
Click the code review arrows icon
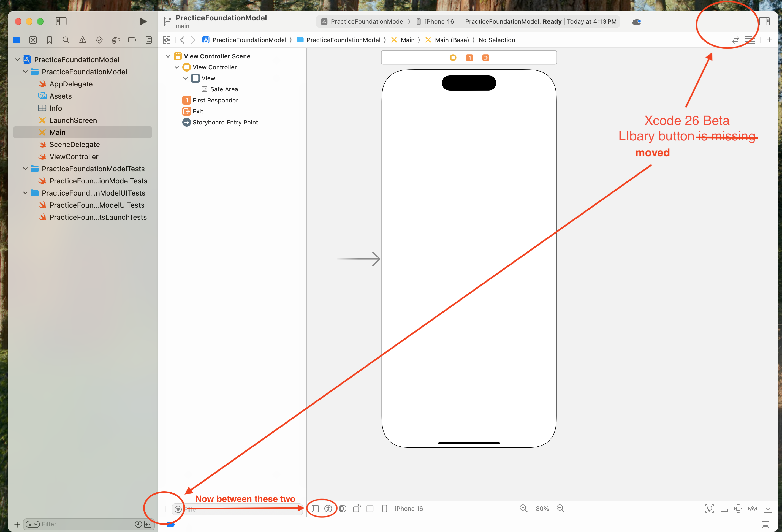pos(735,40)
